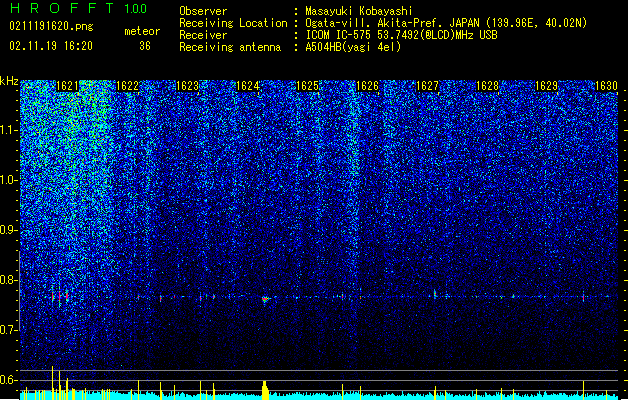The image size is (629, 400).
Task: Click the ICOM IC-575 53.7492 MHz receiver text
Action: tap(401, 35)
